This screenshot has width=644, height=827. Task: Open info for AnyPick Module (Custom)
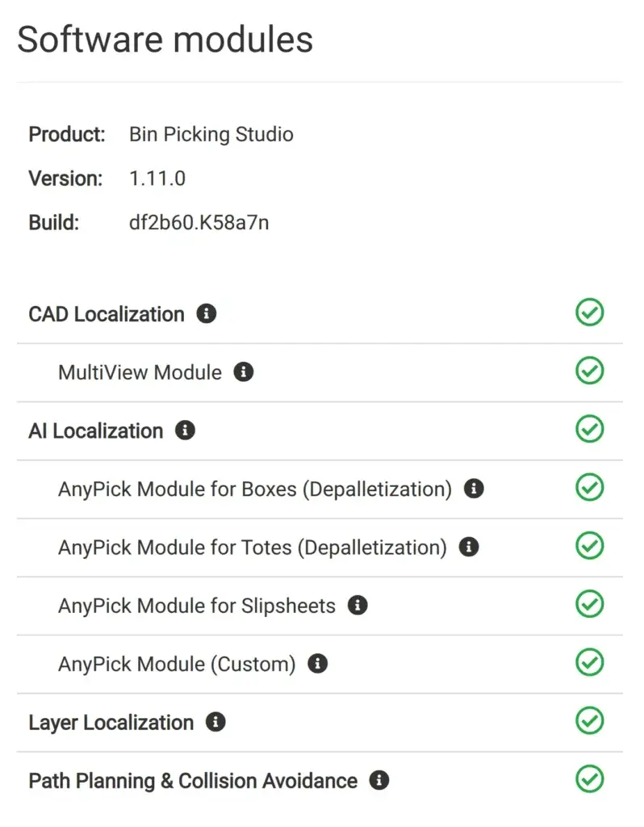point(318,664)
